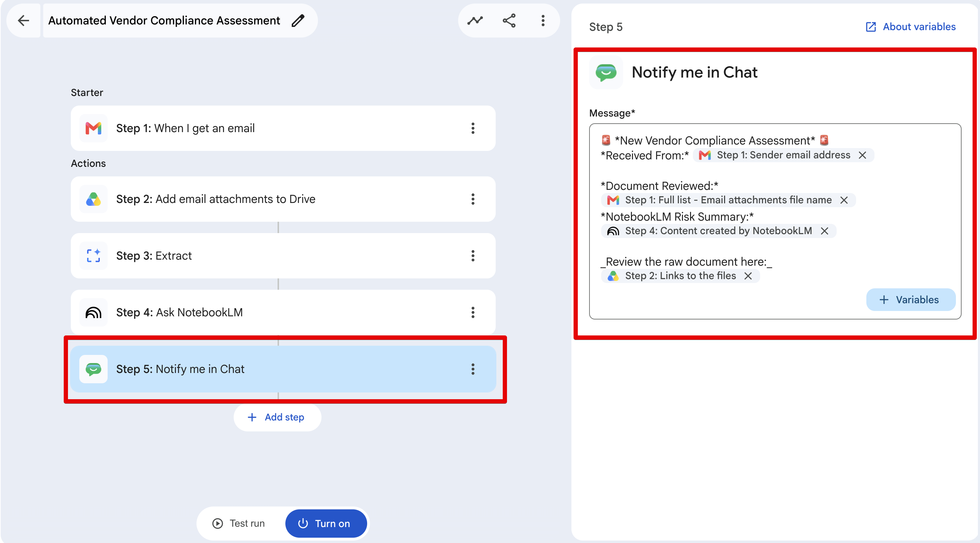Open the activity chart icon in the header
This screenshot has width=980, height=543.
475,21
